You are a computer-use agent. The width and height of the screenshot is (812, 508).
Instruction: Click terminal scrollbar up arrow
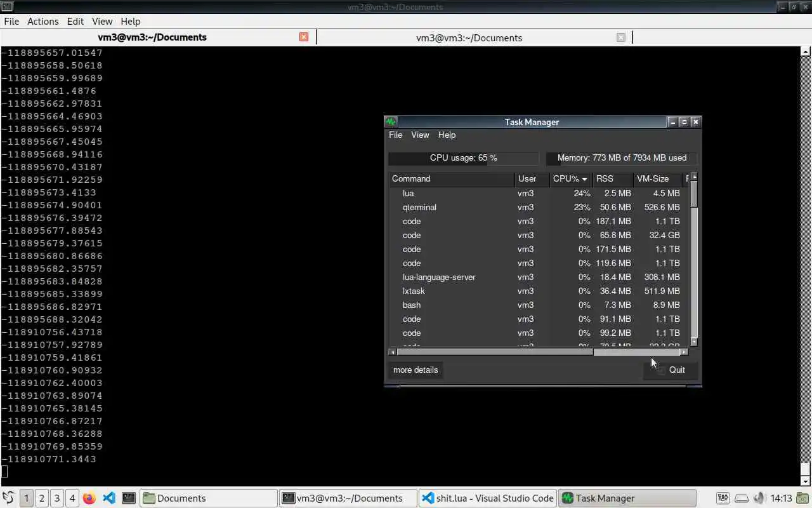806,52
